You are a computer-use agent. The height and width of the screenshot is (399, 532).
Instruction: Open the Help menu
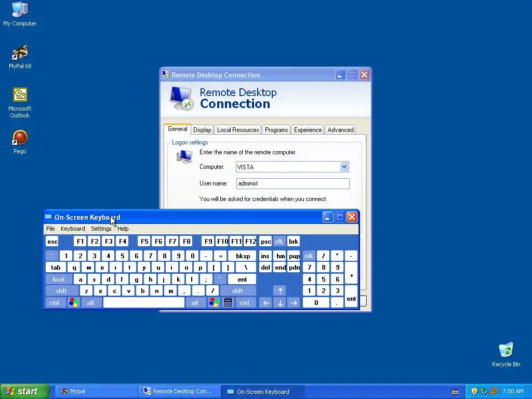coord(123,229)
